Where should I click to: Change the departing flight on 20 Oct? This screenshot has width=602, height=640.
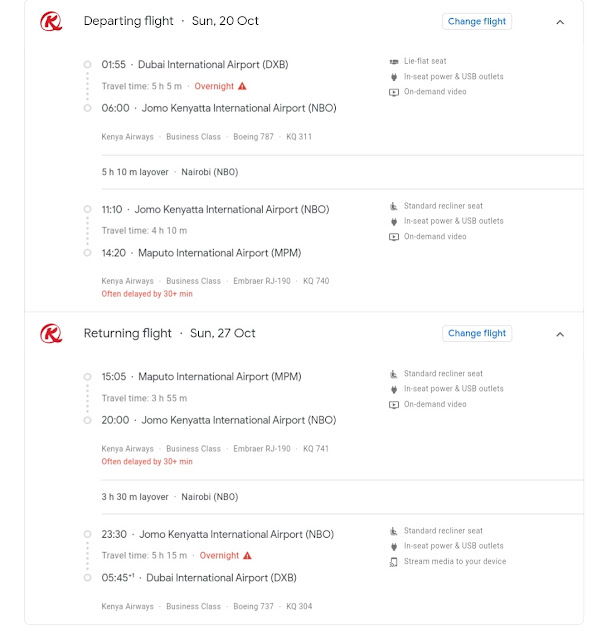477,21
